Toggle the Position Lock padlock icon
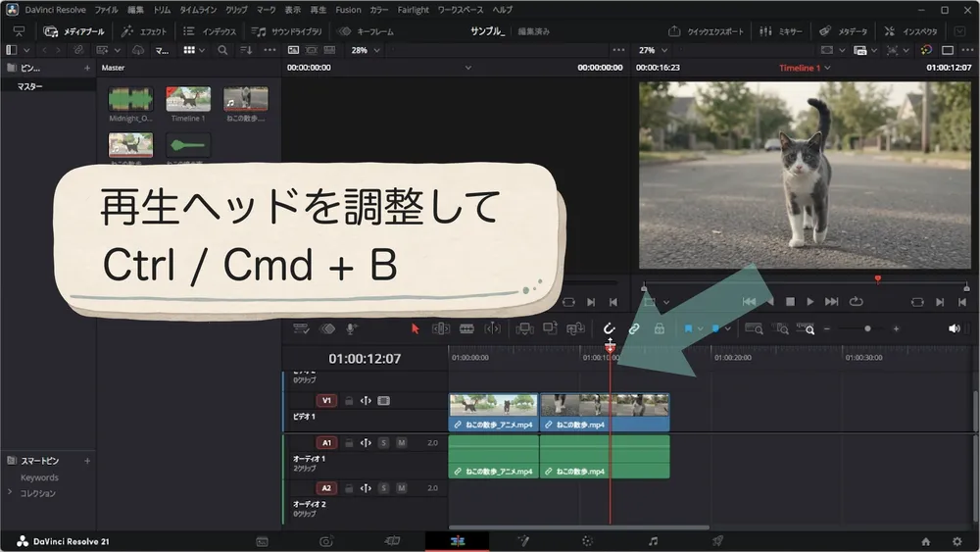This screenshot has width=980, height=552. (659, 328)
